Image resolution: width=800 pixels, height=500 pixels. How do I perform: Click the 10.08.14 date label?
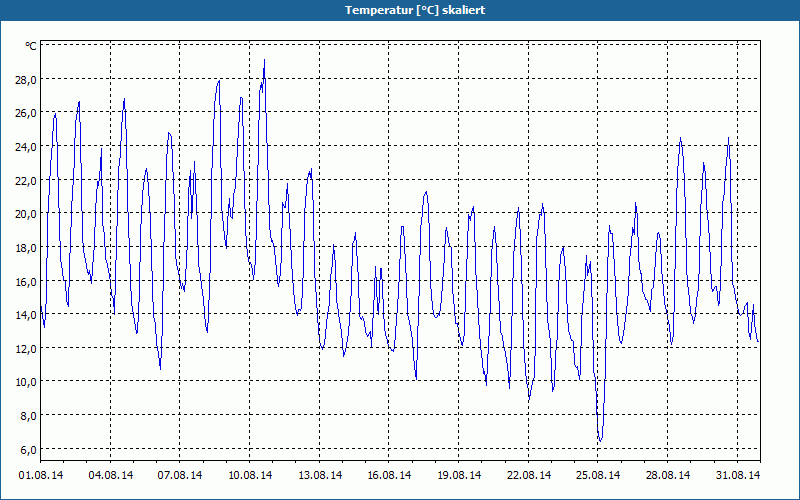250,475
